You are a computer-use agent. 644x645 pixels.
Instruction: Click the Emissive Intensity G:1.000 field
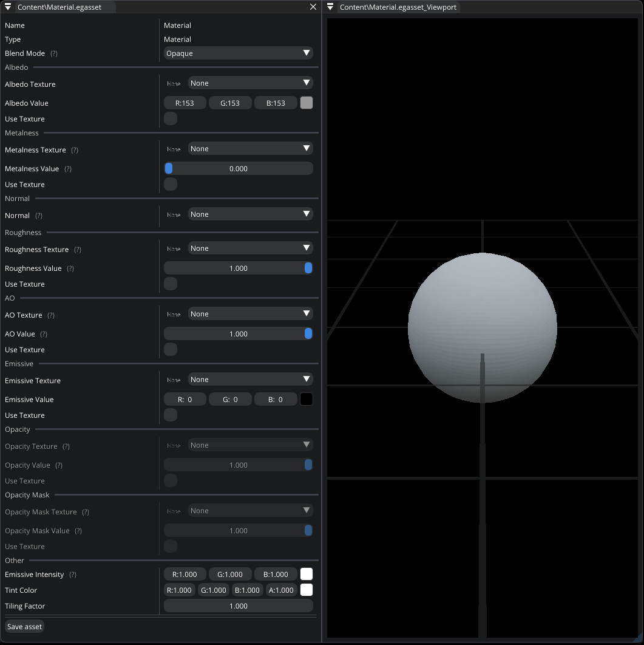click(230, 575)
